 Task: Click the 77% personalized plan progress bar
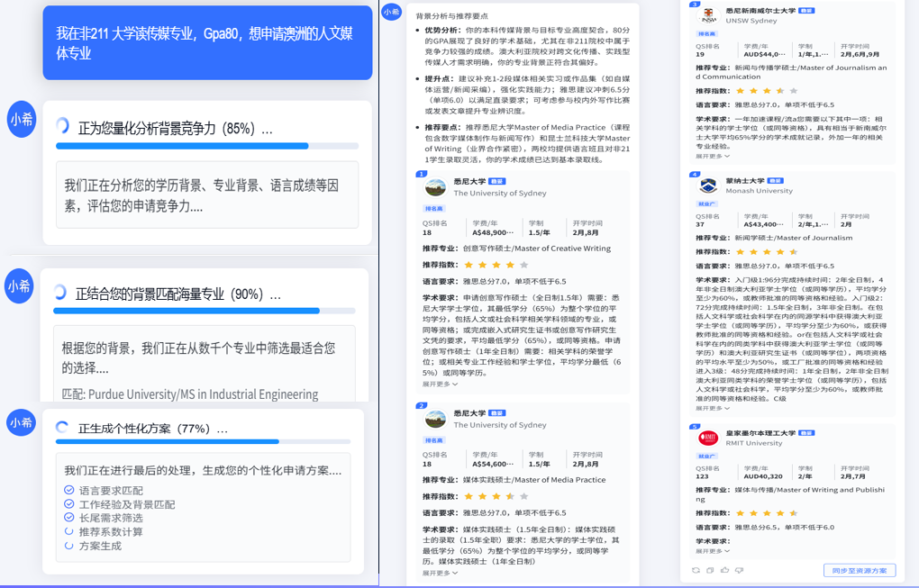(x=203, y=441)
